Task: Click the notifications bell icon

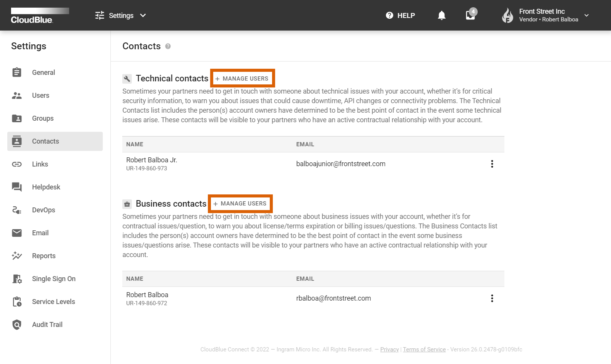Action: [x=441, y=15]
